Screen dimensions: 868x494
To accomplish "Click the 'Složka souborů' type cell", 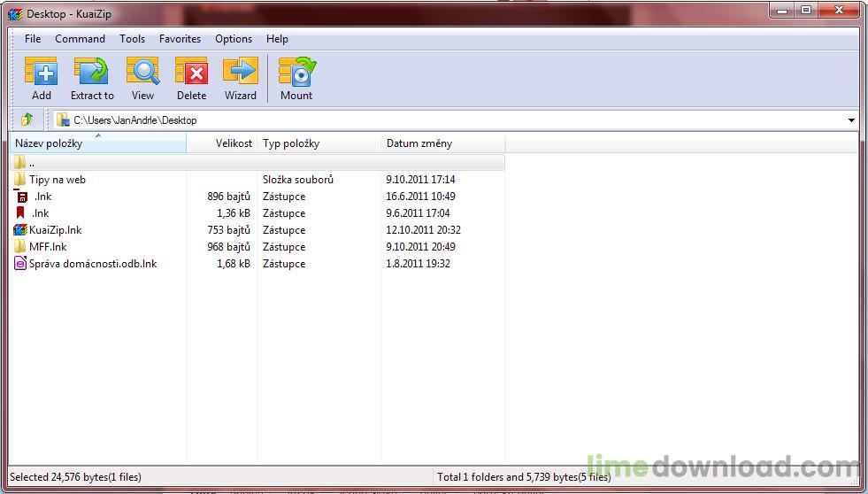I will pyautogui.click(x=298, y=180).
